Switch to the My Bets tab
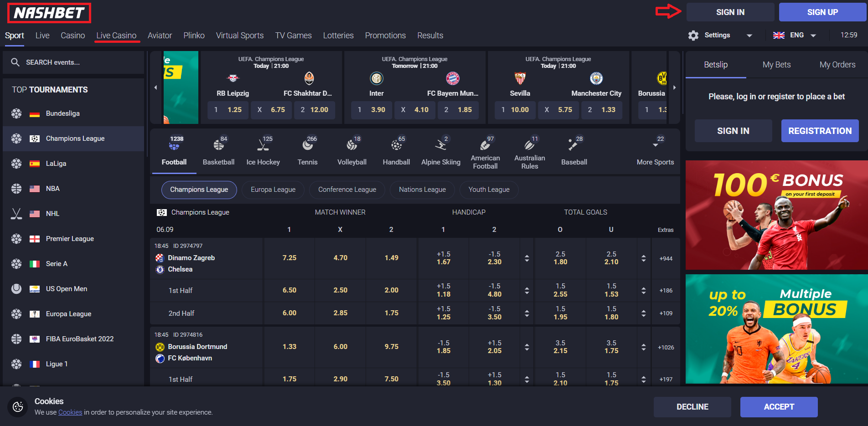868x426 pixels. pos(776,65)
